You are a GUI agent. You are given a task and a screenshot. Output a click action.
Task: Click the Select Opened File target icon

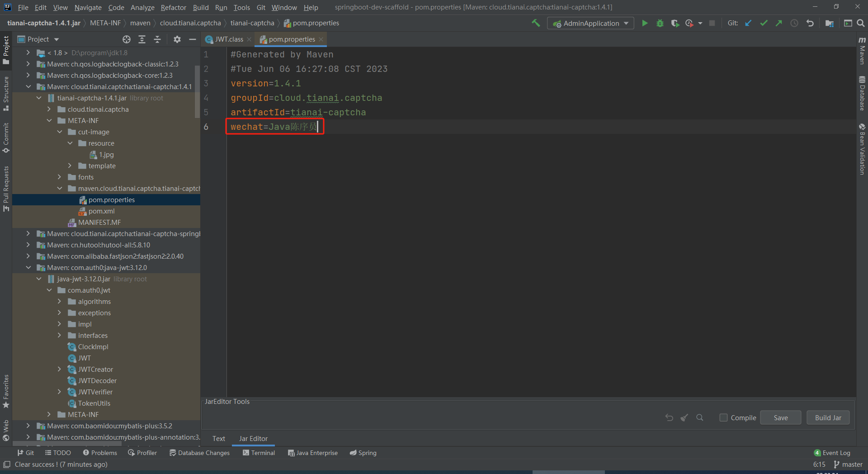click(x=127, y=39)
